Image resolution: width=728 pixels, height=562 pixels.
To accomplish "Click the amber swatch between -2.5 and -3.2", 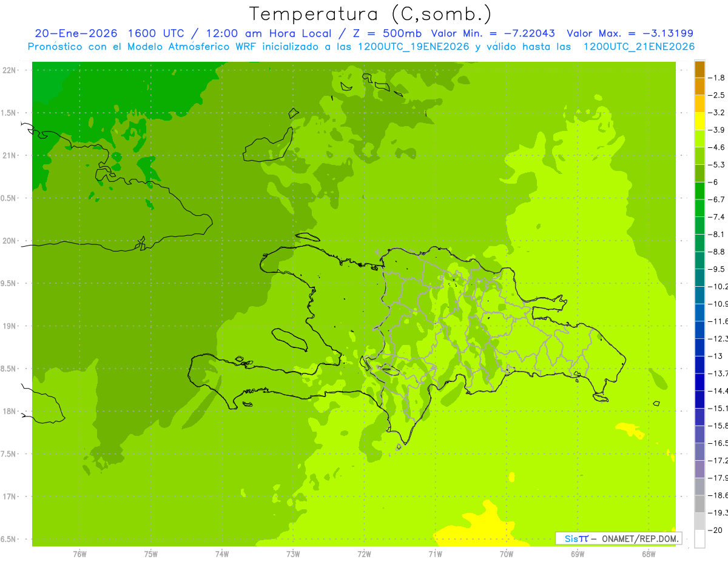I will tap(699, 104).
